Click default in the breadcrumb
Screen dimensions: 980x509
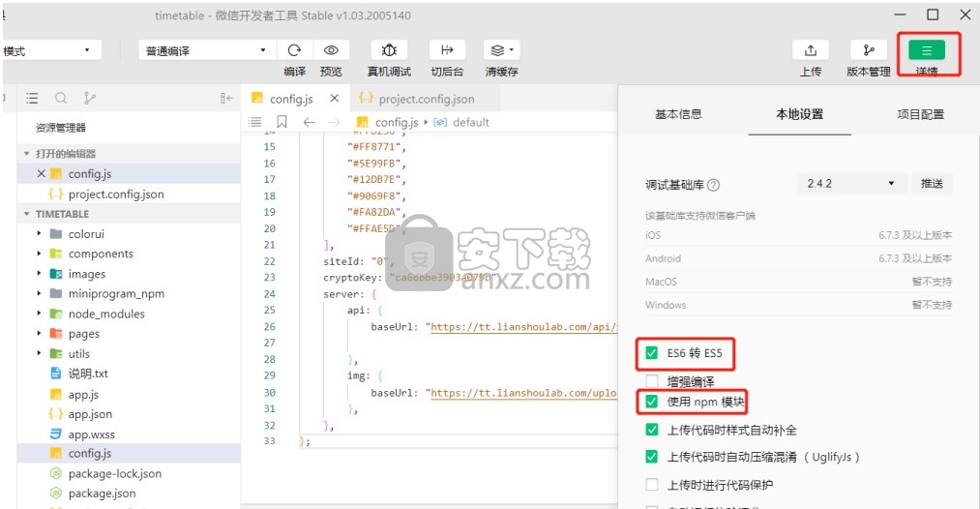click(x=470, y=123)
